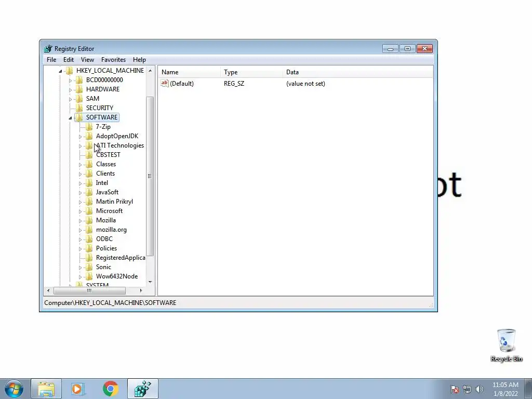The height and width of the screenshot is (399, 532).
Task: Click the tree horizontal scroll right arrow
Action: [x=141, y=291]
